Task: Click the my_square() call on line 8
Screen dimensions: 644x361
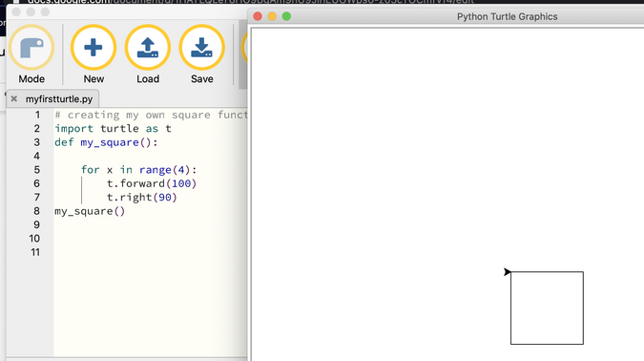Action: click(90, 211)
